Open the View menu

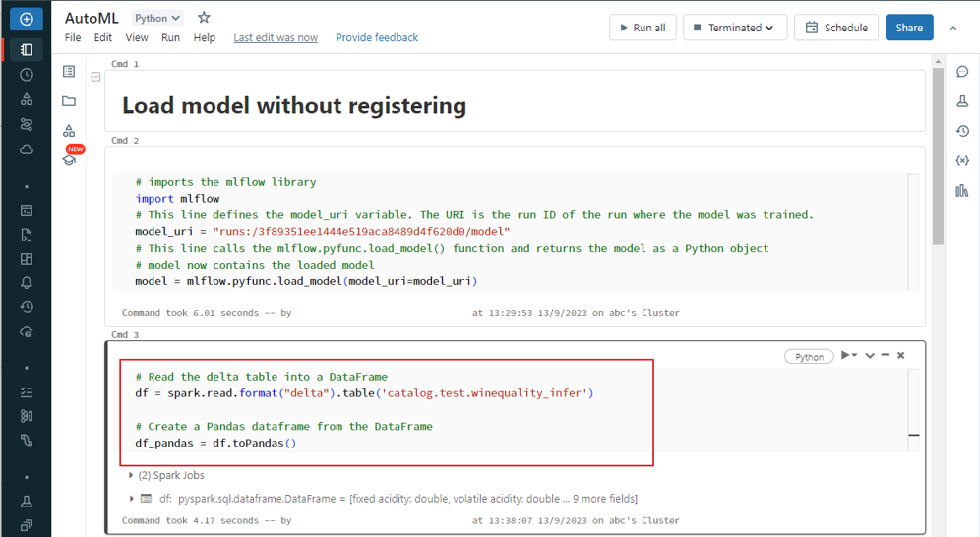tap(137, 37)
